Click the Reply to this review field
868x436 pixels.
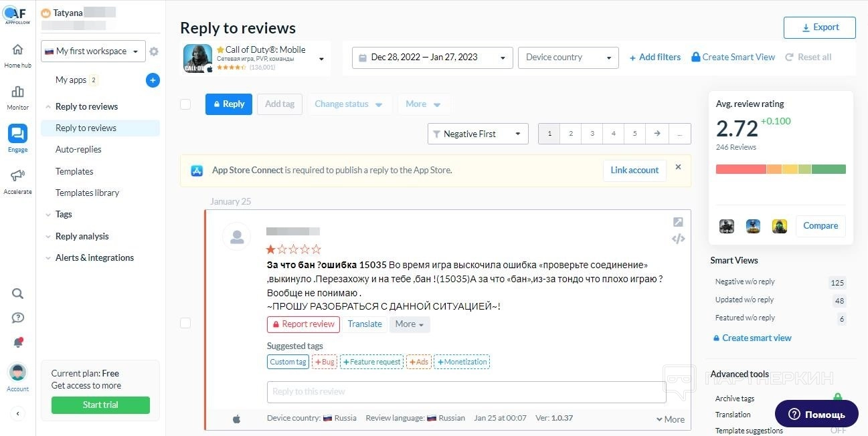coord(466,392)
